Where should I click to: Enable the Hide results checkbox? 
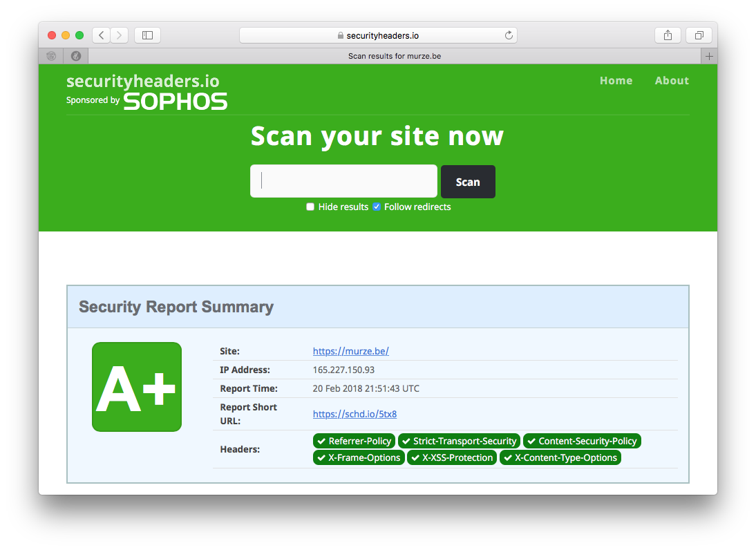(310, 207)
